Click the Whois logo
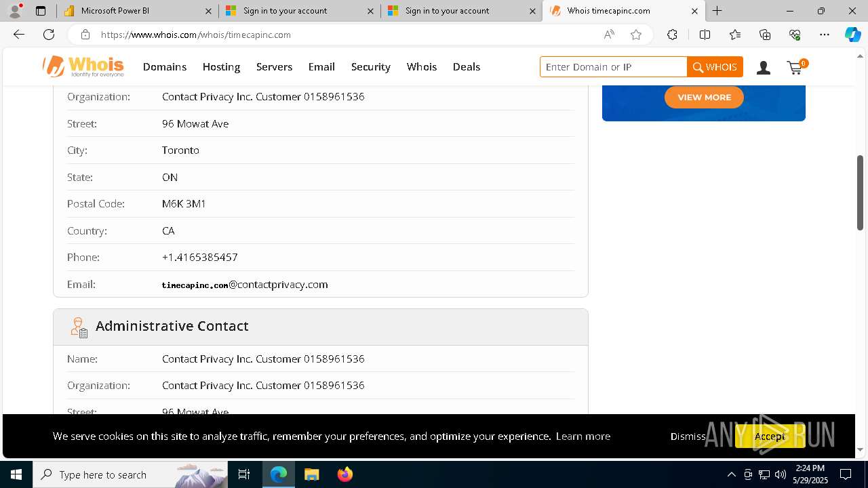Viewport: 868px width, 488px height. point(83,66)
